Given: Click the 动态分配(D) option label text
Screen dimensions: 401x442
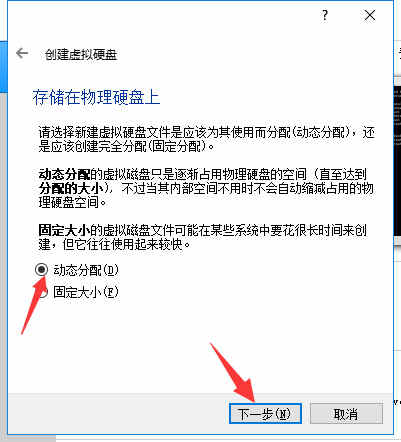Looking at the screenshot, I should coord(86,270).
